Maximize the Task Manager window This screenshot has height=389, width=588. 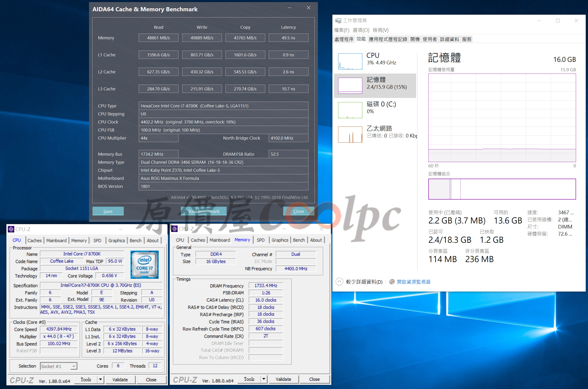click(558, 21)
